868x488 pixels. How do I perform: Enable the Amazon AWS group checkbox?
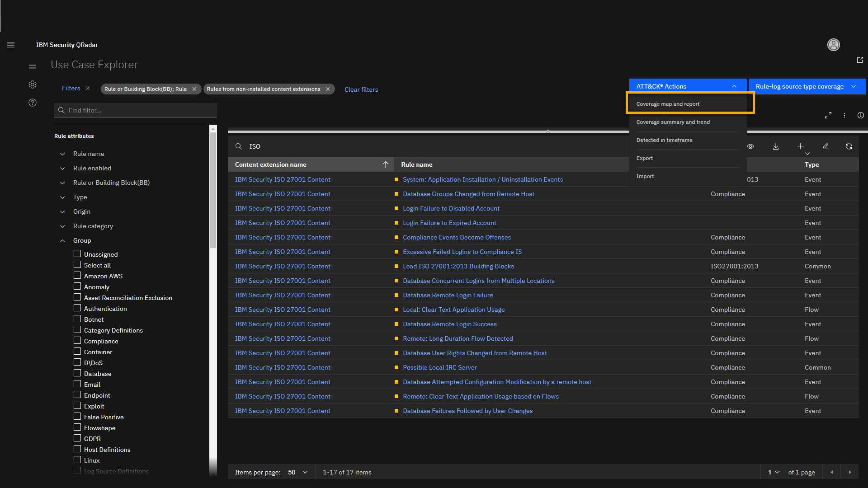pyautogui.click(x=77, y=276)
